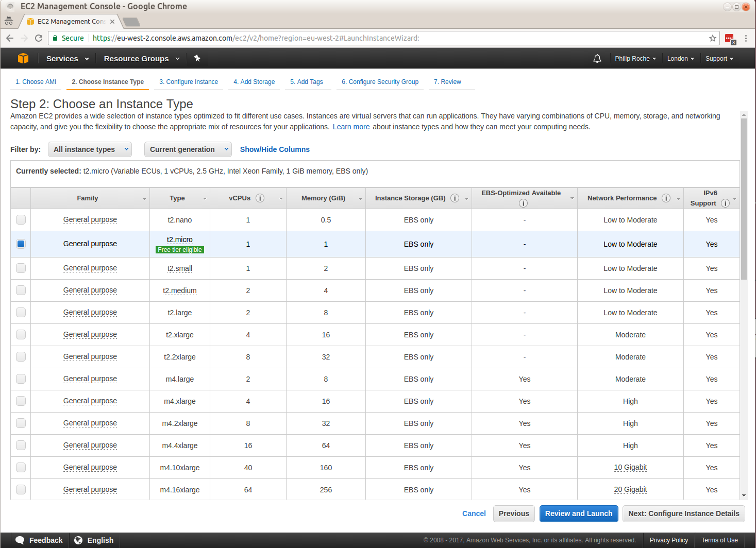Reload the page with refresh icon
The image size is (756, 548).
point(39,38)
